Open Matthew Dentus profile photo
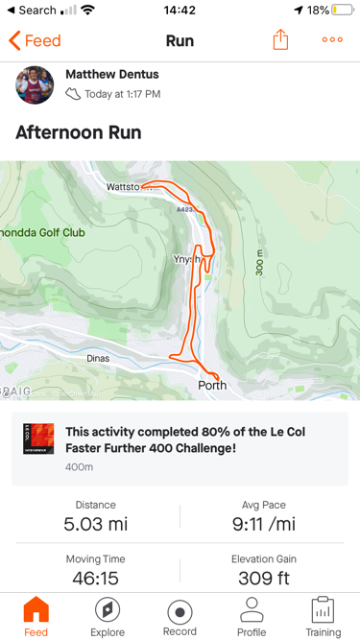This screenshot has height=640, width=360. [x=35, y=85]
